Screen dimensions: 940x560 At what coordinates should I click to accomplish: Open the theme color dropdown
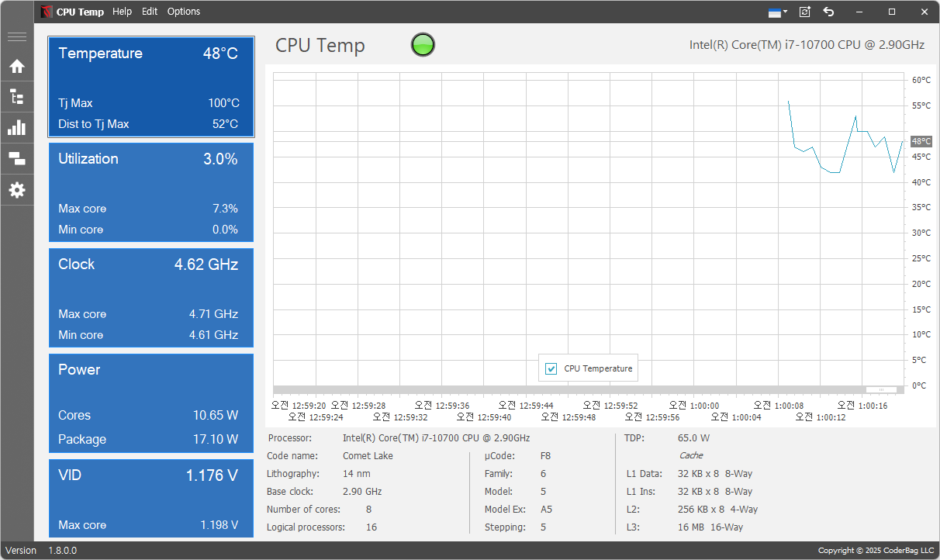coord(778,12)
